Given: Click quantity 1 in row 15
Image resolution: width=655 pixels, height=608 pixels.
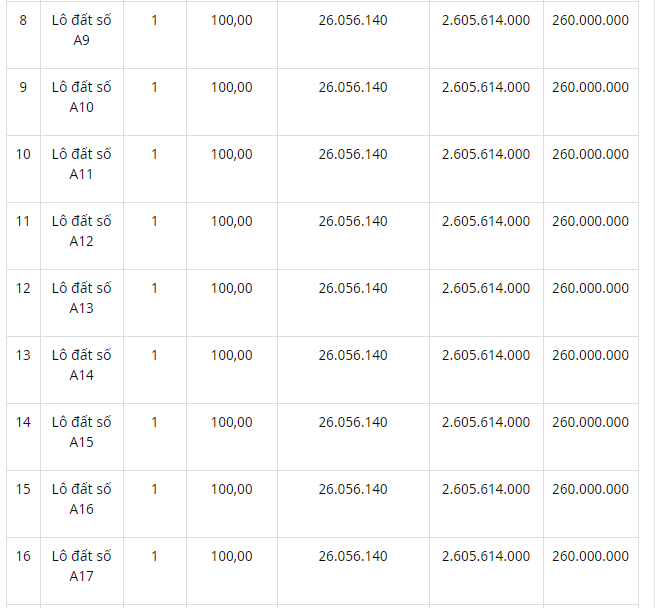Looking at the screenshot, I should (154, 489).
